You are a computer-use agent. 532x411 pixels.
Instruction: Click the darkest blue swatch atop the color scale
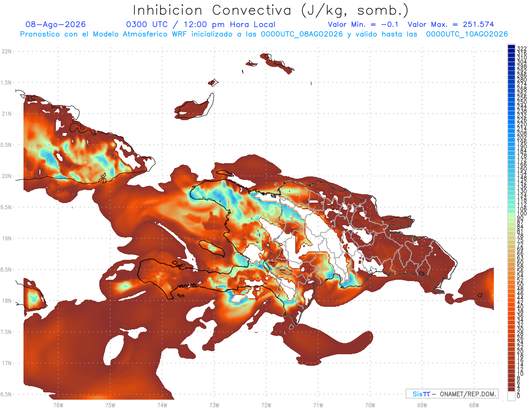coord(511,47)
